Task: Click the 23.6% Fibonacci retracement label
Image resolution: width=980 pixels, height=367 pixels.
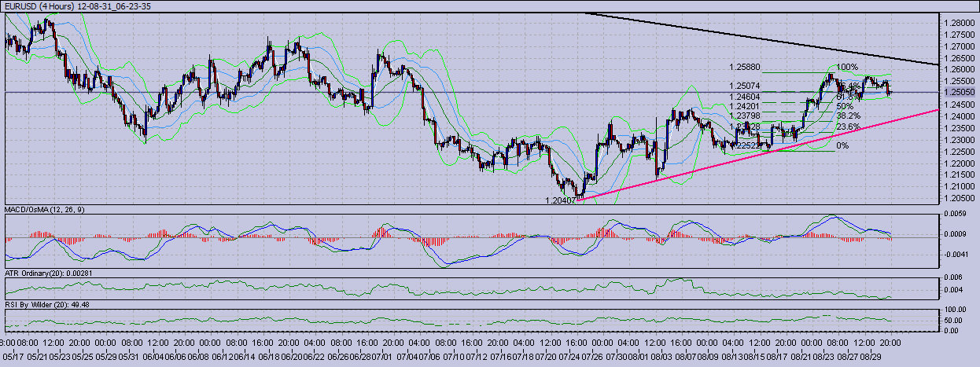Action: pyautogui.click(x=846, y=127)
